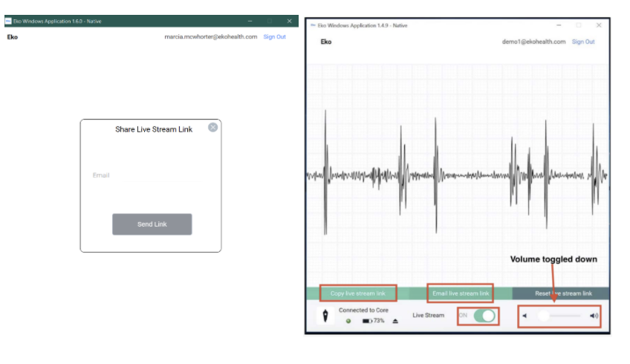The height and width of the screenshot is (364, 630).
Task: Click the Email input field
Action: [146, 175]
